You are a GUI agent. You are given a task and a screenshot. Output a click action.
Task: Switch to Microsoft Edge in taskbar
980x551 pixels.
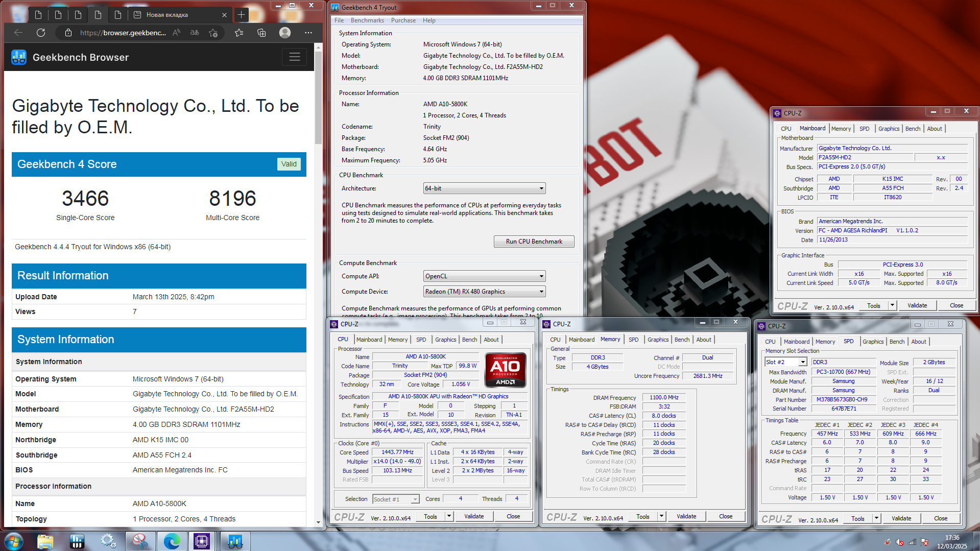tap(172, 541)
